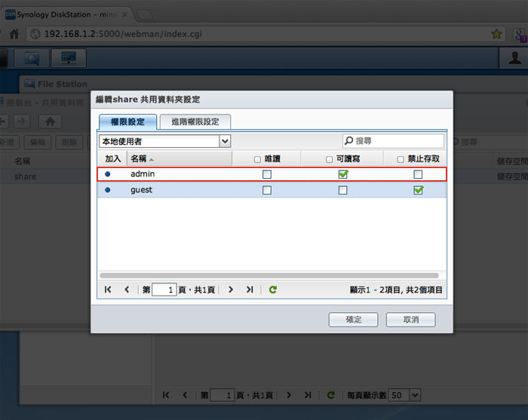The height and width of the screenshot is (420, 528).
Task: Bookmark page with the star icon
Action: coord(496,34)
